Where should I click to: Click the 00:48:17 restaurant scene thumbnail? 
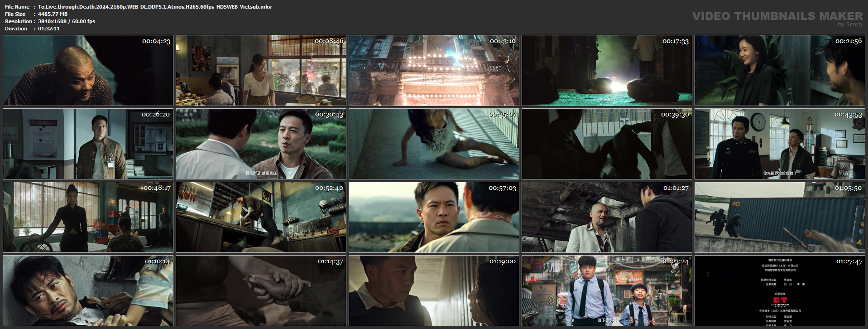[88, 218]
